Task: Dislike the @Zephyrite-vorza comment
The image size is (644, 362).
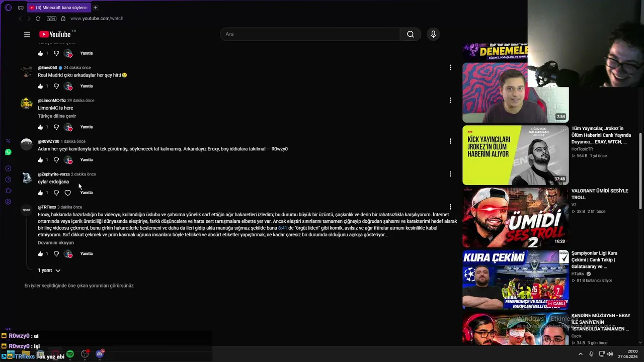Action: click(x=56, y=193)
